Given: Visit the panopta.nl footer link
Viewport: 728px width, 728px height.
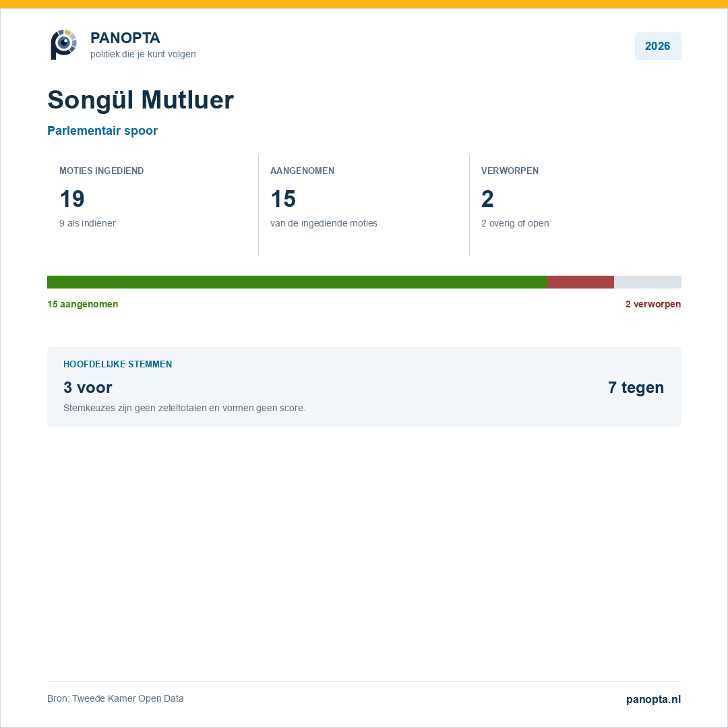Looking at the screenshot, I should point(653,699).
